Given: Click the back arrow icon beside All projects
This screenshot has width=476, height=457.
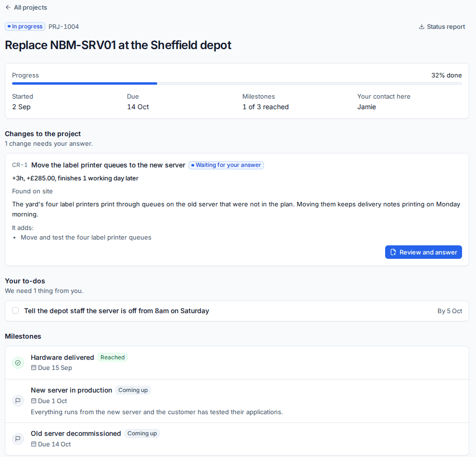Looking at the screenshot, I should [x=8, y=7].
